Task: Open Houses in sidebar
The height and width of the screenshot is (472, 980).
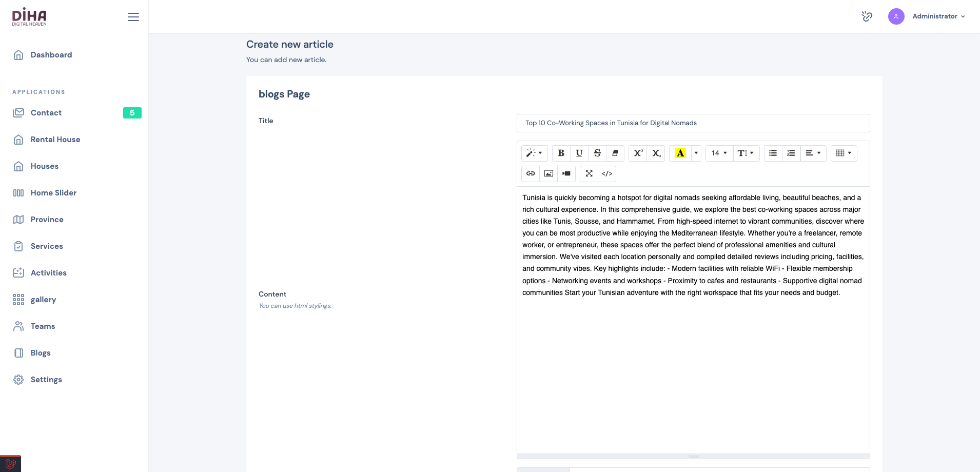Action: (x=74, y=166)
